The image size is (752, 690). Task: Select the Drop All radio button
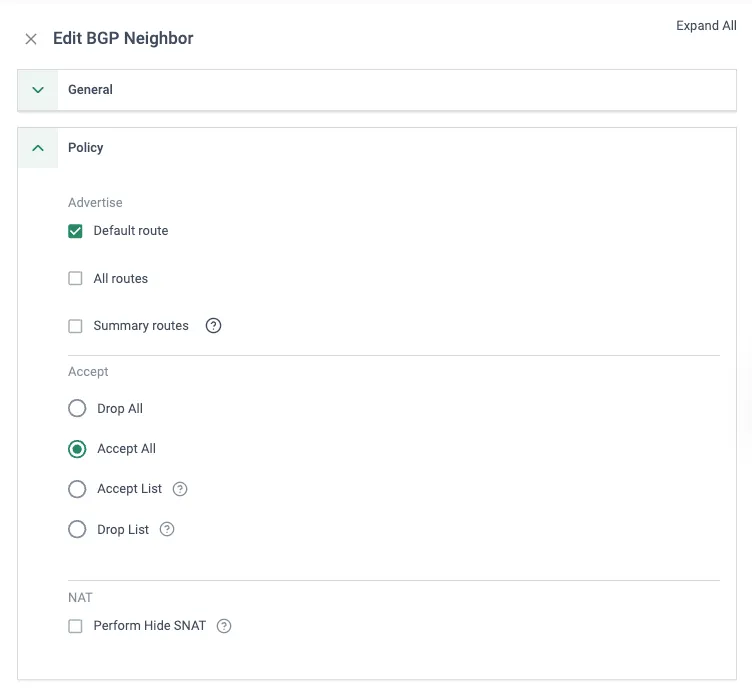coord(77,409)
